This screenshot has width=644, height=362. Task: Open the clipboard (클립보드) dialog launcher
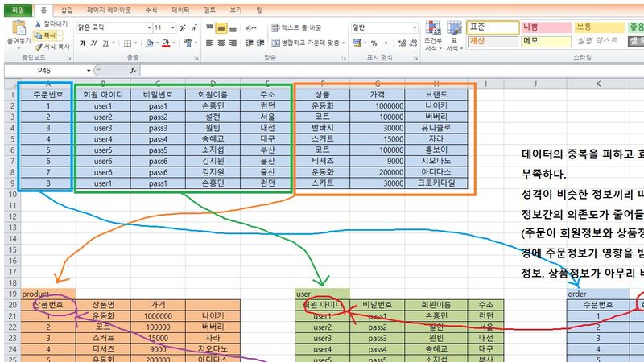(x=69, y=58)
